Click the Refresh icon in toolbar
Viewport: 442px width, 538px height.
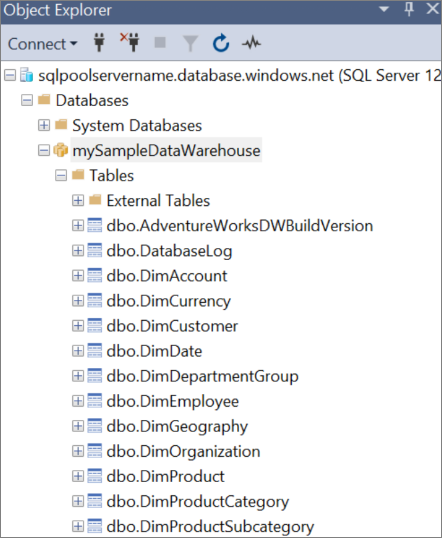[221, 43]
